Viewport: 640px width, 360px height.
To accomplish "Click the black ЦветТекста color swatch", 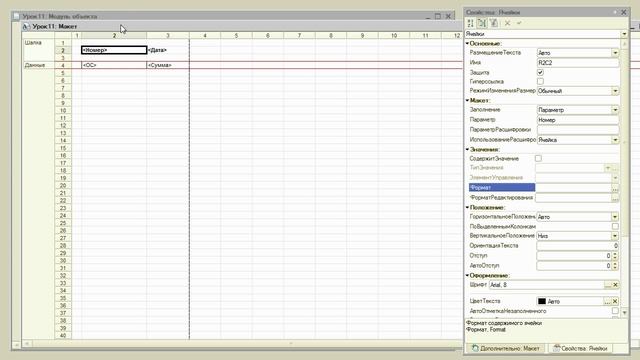I will pos(542,301).
